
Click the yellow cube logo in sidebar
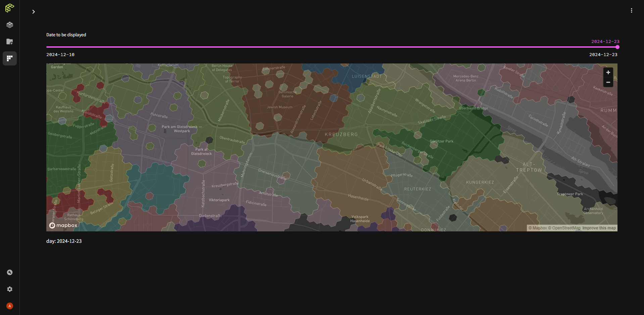click(10, 8)
